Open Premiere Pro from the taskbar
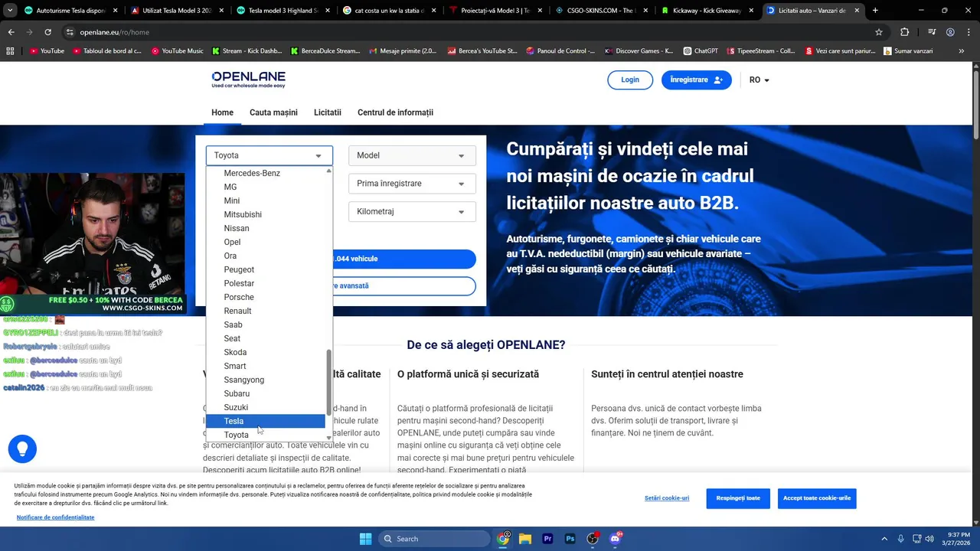This screenshot has width=980, height=551. pos(547,539)
